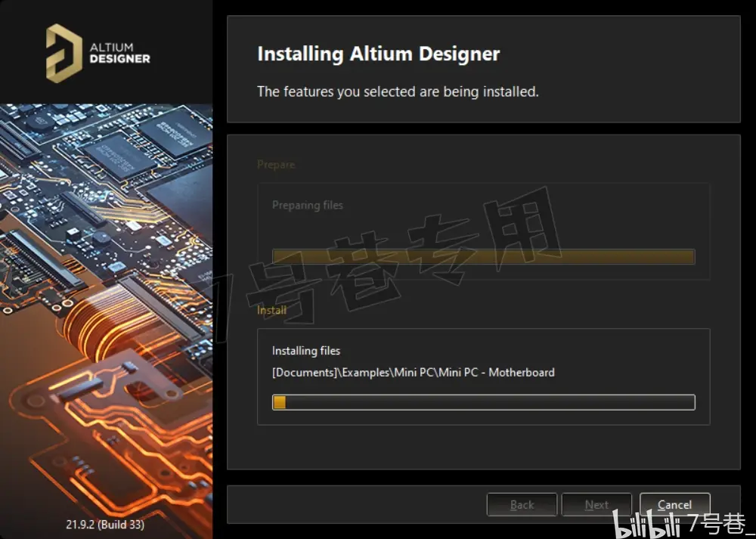Click the Cancel button
The height and width of the screenshot is (539, 756).
pyautogui.click(x=674, y=504)
